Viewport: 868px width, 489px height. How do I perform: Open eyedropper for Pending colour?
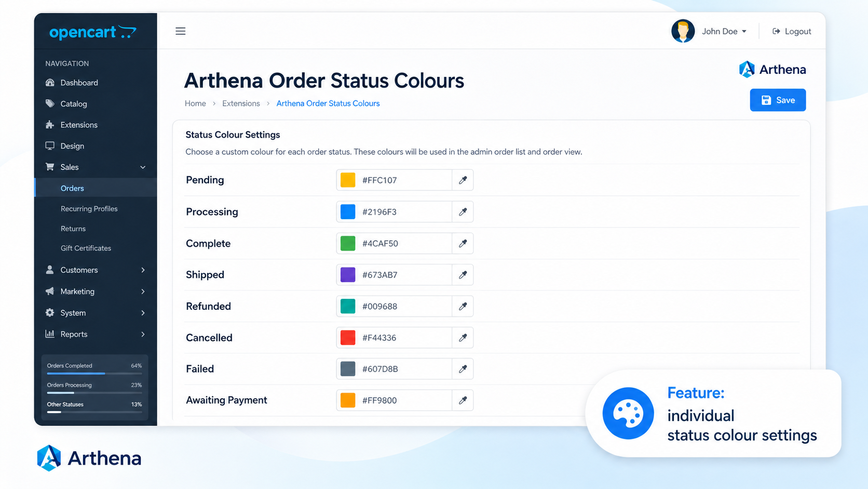pos(463,180)
